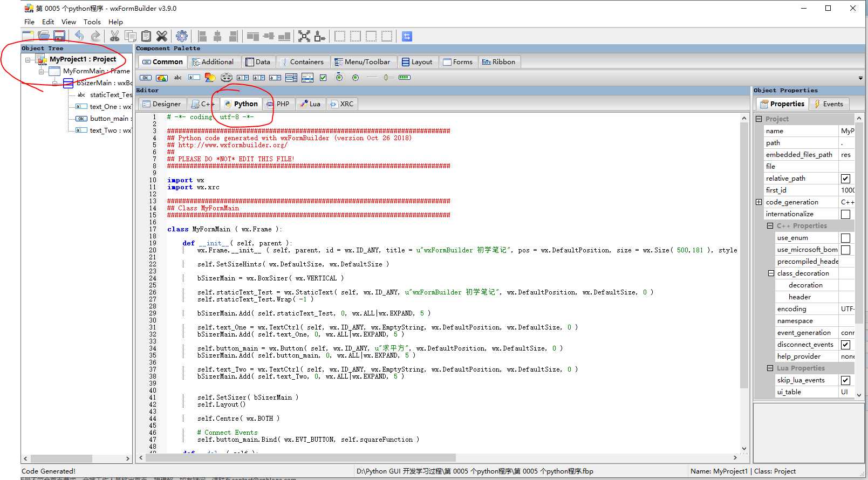Collapse the class_decoration property
Viewport: 868px width, 480px height.
(771, 273)
